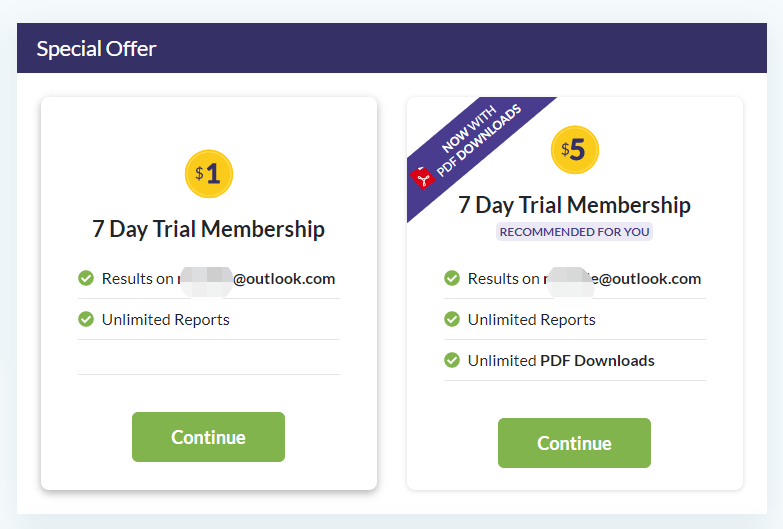Click the red PDF icon on the ribbon
This screenshot has width=783, height=529.
[x=422, y=178]
